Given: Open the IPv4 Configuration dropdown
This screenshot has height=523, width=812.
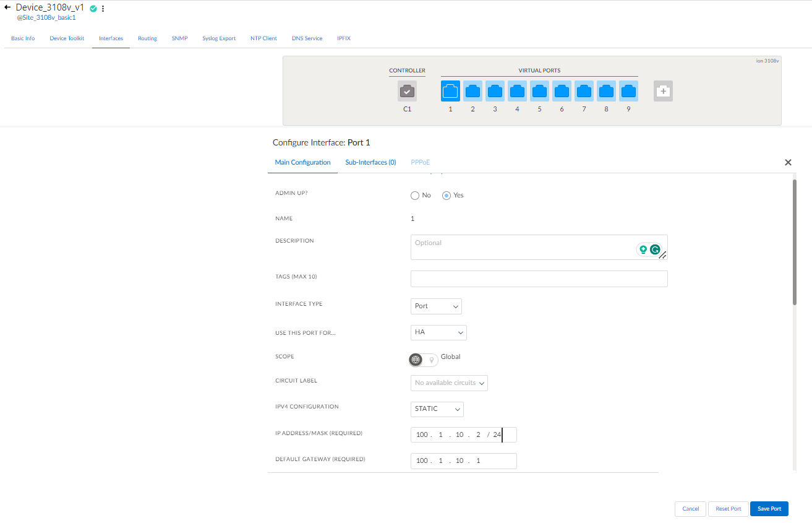Looking at the screenshot, I should click(x=437, y=409).
